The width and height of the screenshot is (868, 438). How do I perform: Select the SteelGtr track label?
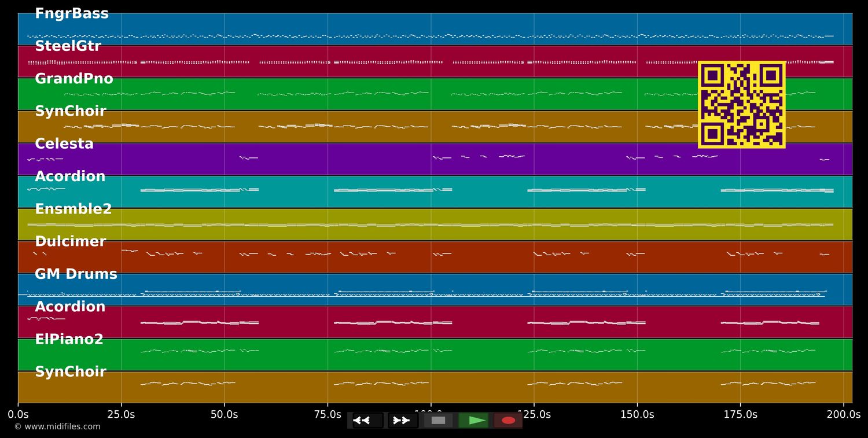68,45
